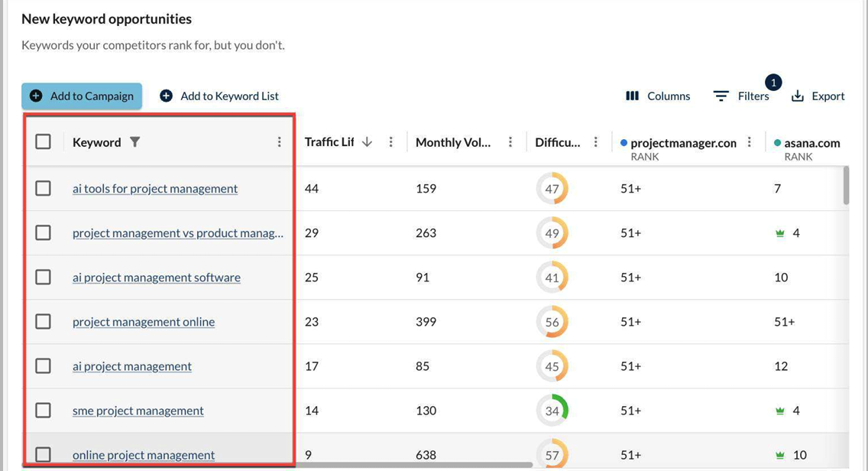
Task: Open the Columns chooser
Action: [658, 96]
